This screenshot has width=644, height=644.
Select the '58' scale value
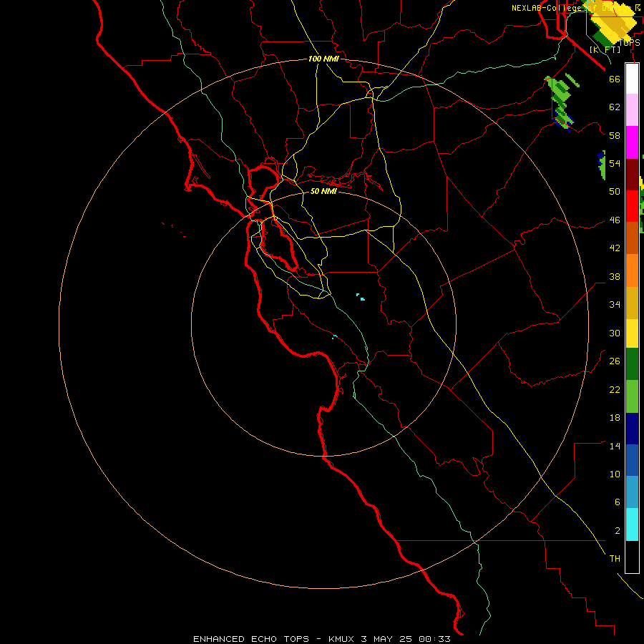[615, 135]
